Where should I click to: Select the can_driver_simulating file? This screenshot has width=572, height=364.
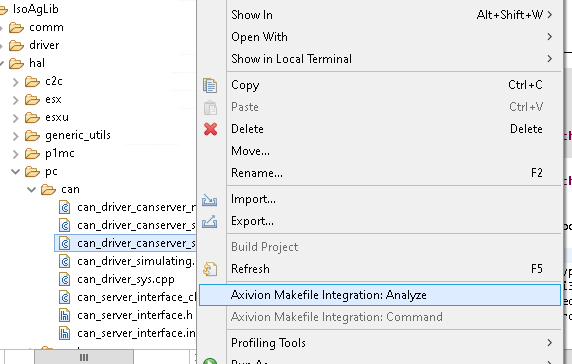(136, 262)
